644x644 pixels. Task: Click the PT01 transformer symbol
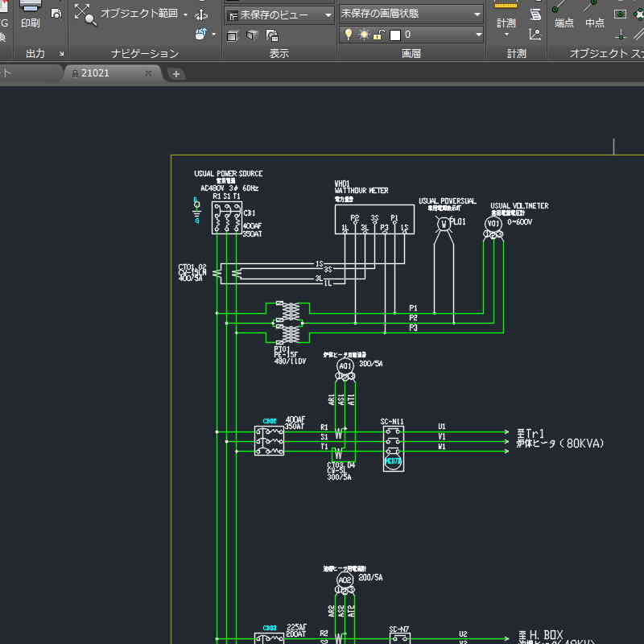coord(291,323)
